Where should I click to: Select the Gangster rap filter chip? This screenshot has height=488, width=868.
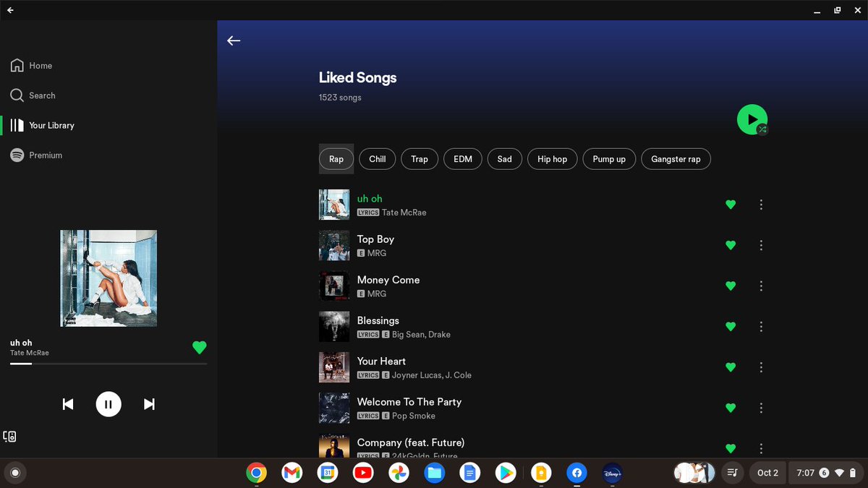tap(676, 159)
